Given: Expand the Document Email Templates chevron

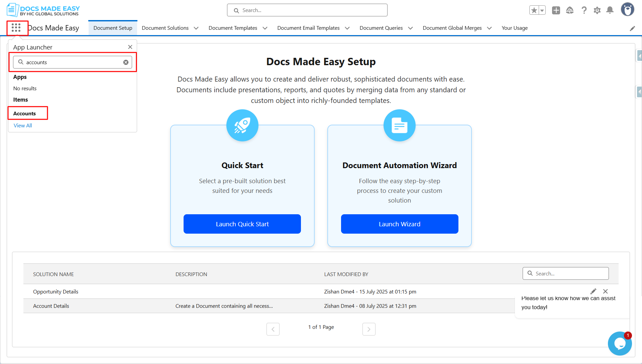Looking at the screenshot, I should click(347, 28).
